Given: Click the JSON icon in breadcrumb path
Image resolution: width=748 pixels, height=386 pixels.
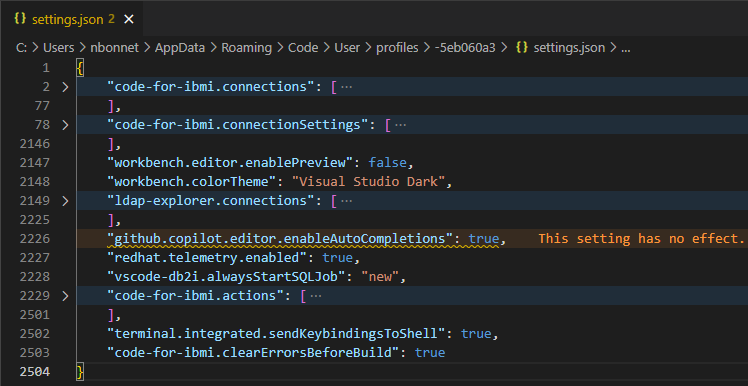Looking at the screenshot, I should coord(522,48).
